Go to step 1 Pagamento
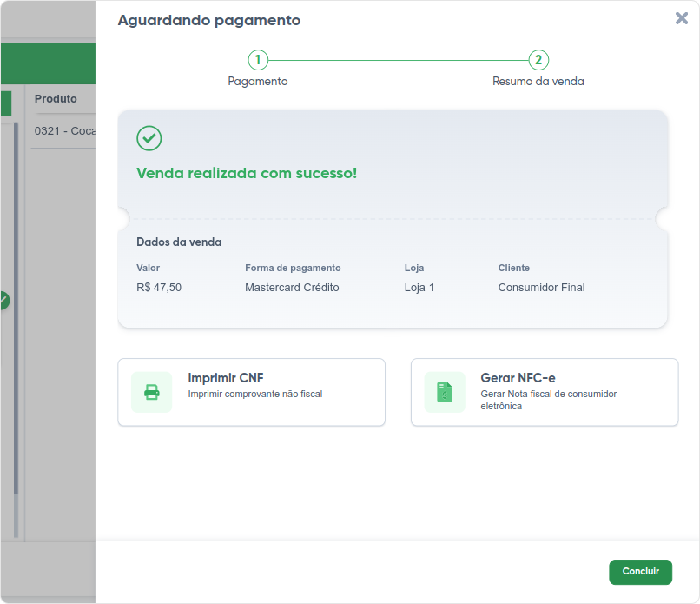Screen dimensions: 700x604 (258, 60)
